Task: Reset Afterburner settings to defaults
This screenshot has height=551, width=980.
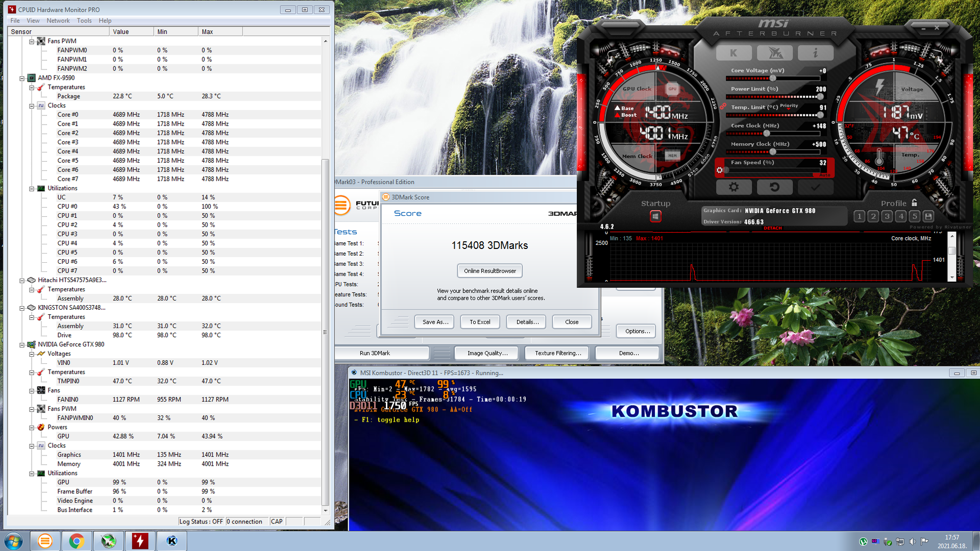Action: click(774, 187)
